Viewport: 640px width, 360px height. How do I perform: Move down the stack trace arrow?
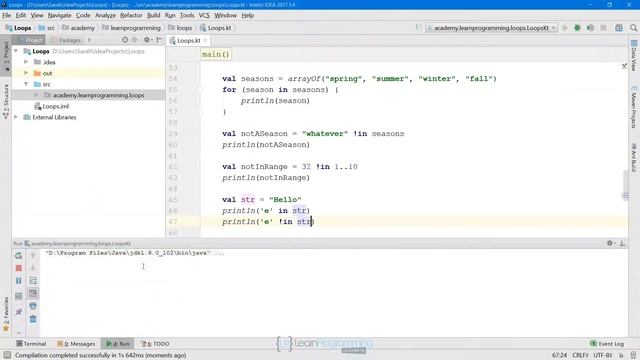(33, 268)
